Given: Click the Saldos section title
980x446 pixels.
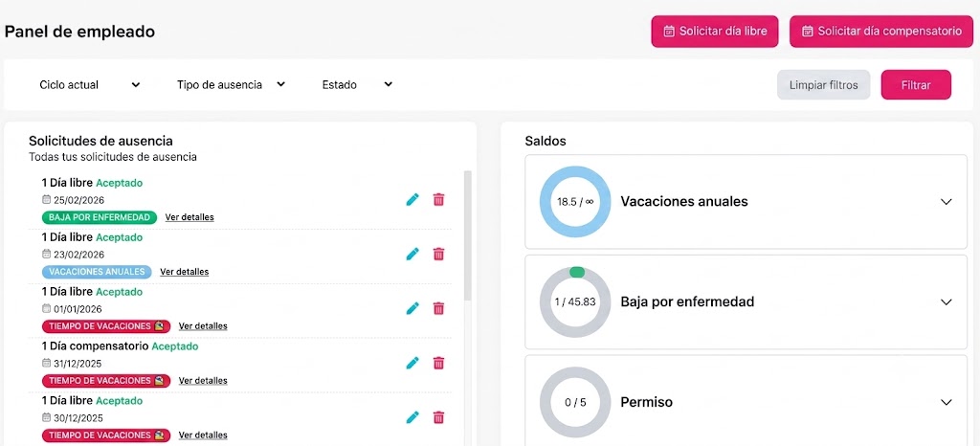Looking at the screenshot, I should (x=546, y=142).
